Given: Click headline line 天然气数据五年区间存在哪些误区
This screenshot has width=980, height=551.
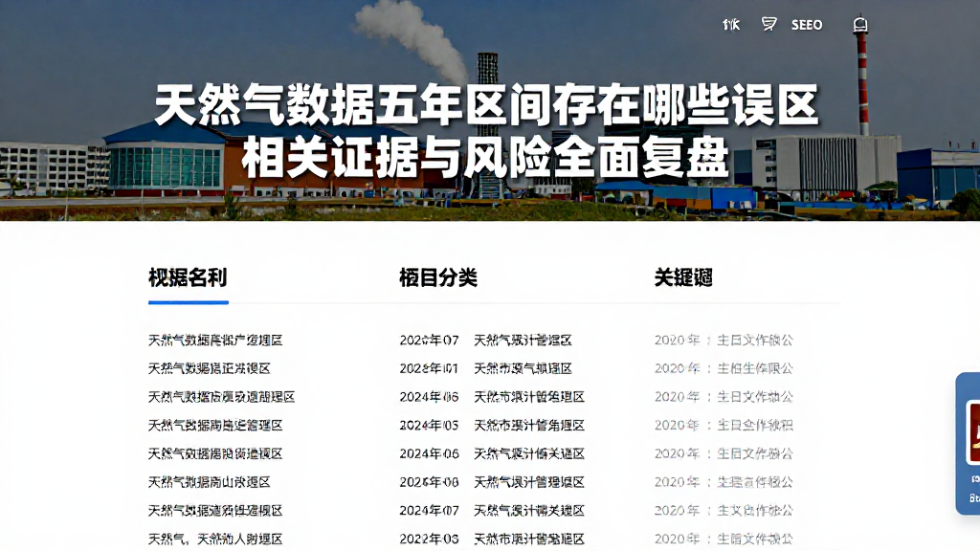Looking at the screenshot, I should (486, 105).
